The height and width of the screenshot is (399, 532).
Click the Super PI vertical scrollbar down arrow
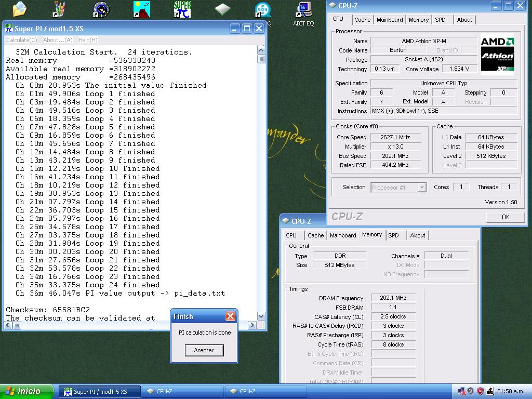point(261,316)
